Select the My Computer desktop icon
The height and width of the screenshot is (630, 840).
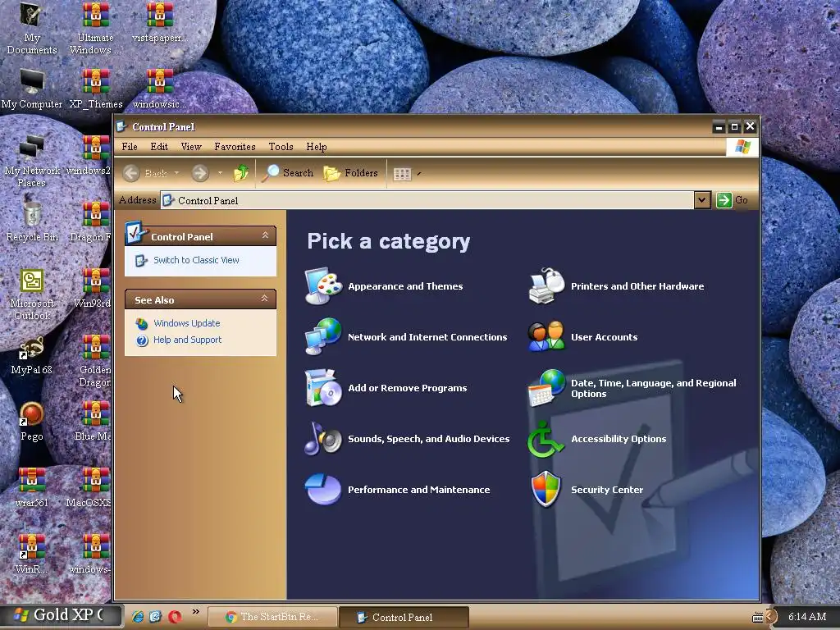pyautogui.click(x=32, y=89)
